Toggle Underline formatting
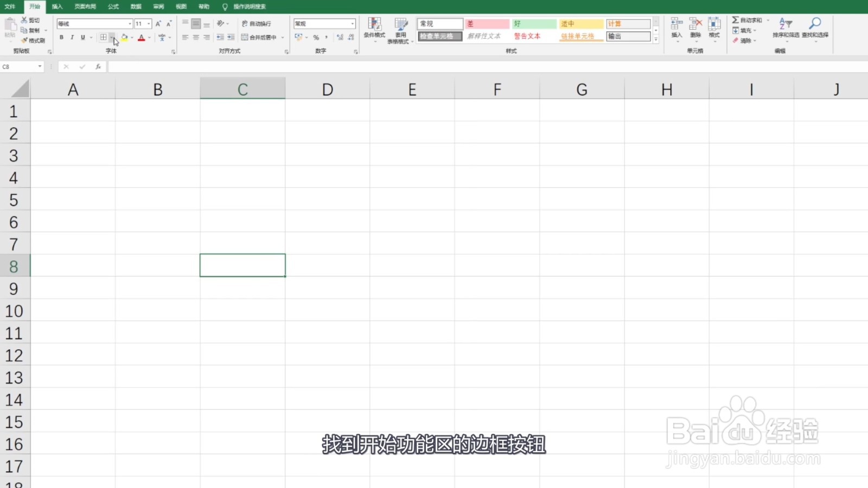Viewport: 868px width, 488px height. pos(82,37)
